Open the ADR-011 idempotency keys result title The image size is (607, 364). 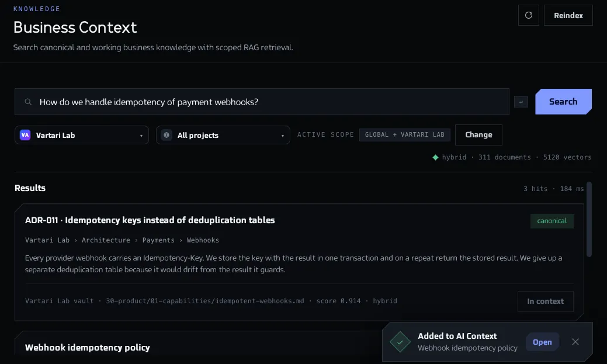(x=150, y=220)
